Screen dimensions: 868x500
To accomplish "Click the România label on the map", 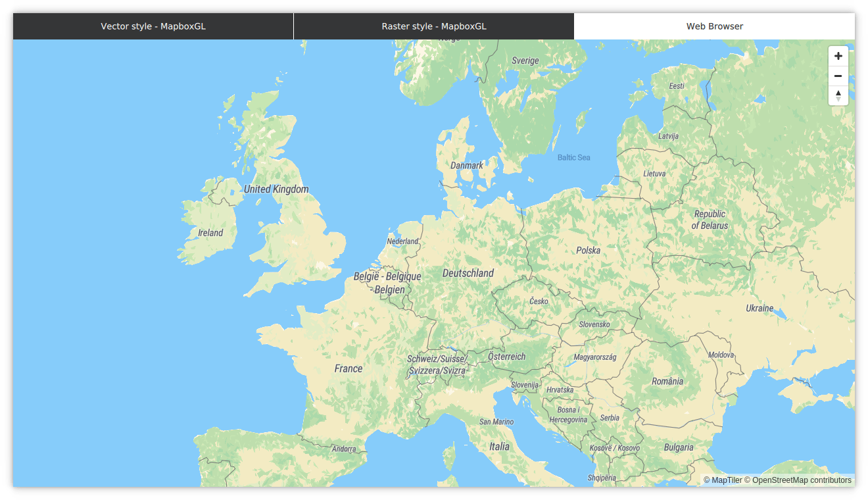I will [667, 380].
